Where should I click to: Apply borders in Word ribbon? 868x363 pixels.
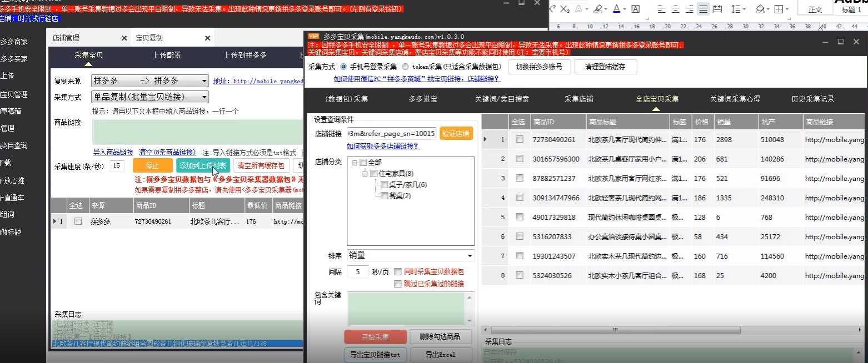click(778, 9)
